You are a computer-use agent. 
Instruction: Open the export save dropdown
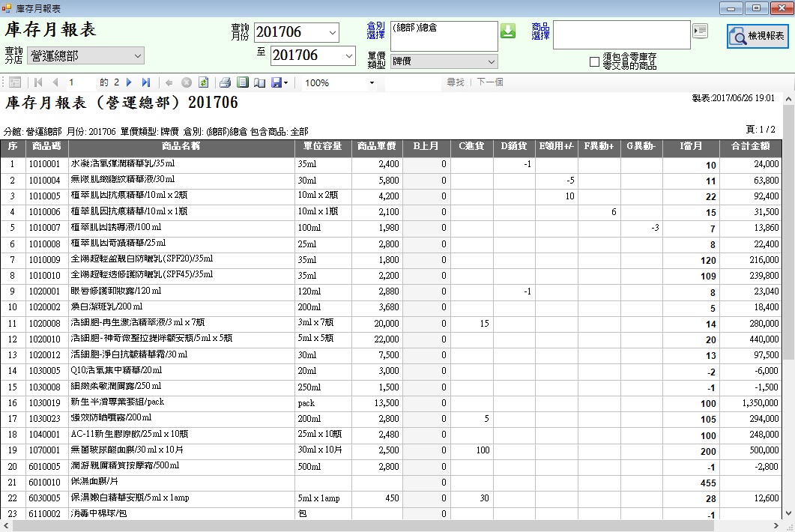click(285, 82)
